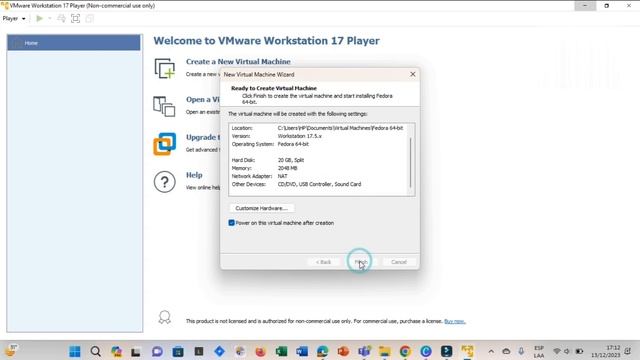Screen dimensions: 640x360
Task: Click the Send Ctrl+Alt+Del toolbar icon
Action: point(61,18)
